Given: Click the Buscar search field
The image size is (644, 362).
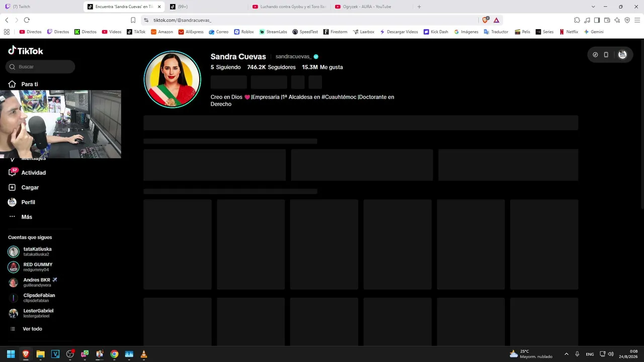Looking at the screenshot, I should (40, 66).
